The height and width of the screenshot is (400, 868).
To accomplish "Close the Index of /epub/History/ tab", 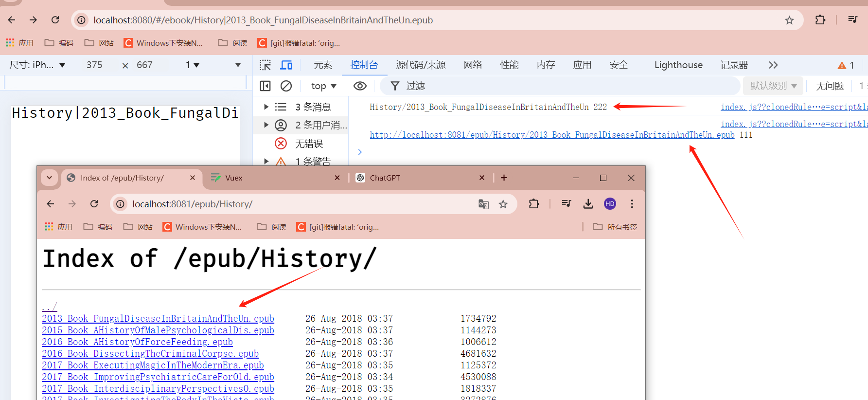I will click(193, 178).
